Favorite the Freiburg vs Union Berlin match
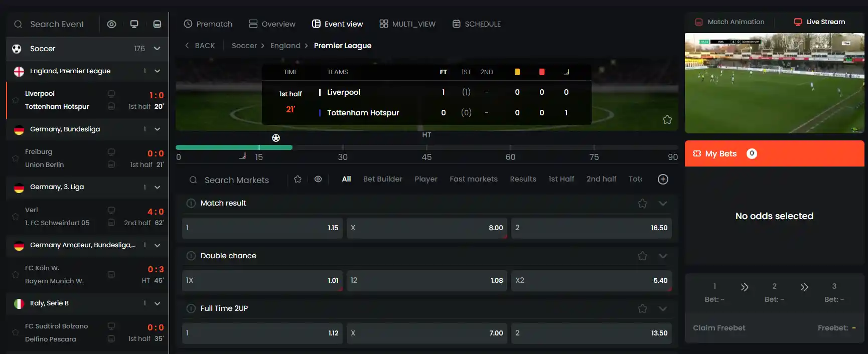 pos(16,158)
